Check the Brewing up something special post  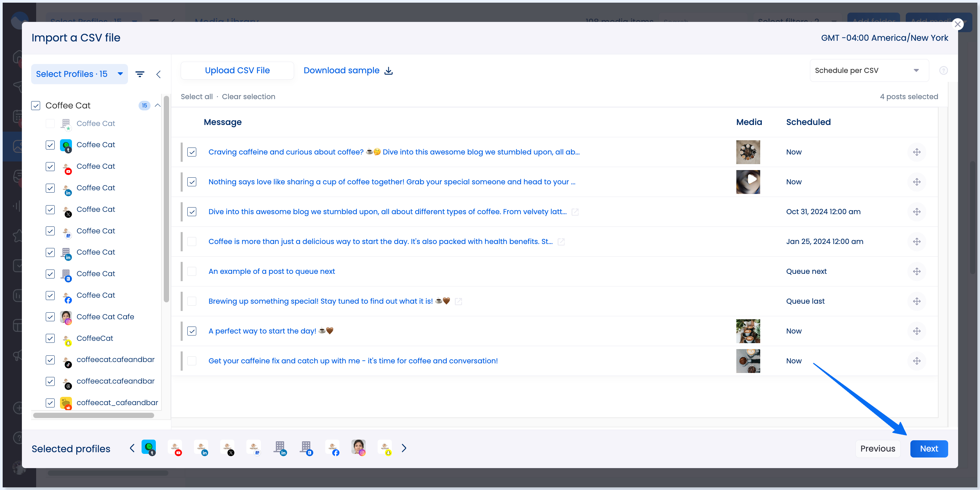click(x=192, y=301)
